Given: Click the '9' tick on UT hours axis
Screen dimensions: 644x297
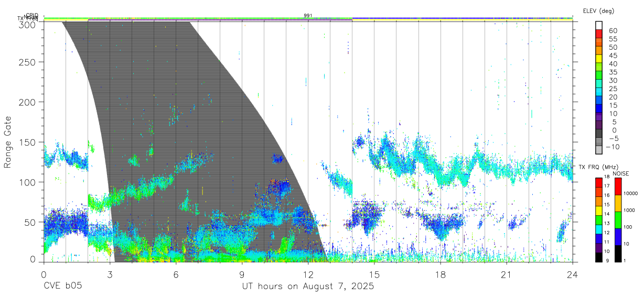Looking at the screenshot, I should point(242,274).
